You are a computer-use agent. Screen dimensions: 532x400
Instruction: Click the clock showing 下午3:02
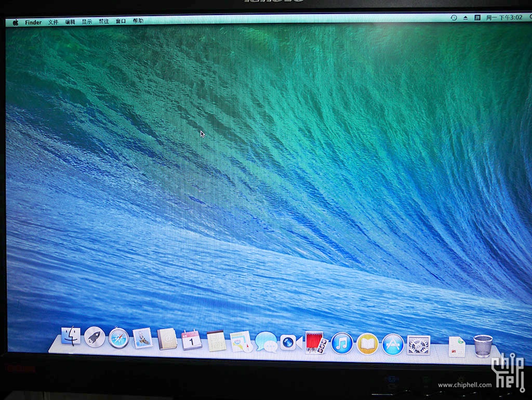504,17
